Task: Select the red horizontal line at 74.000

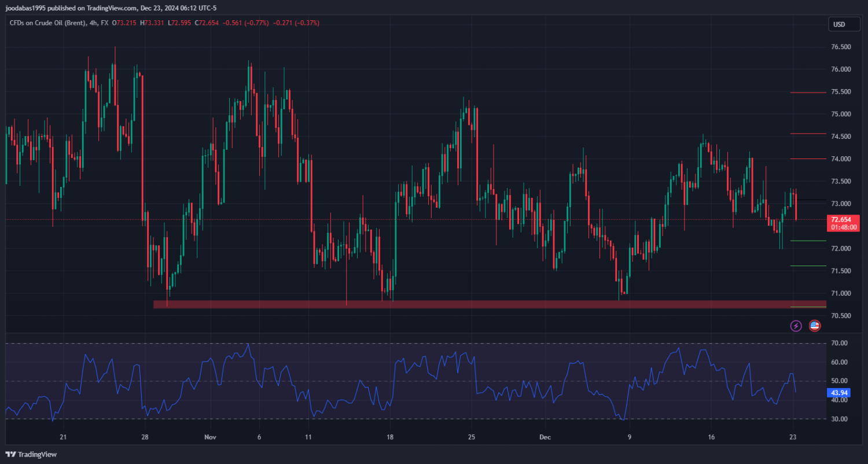Action: click(x=808, y=159)
